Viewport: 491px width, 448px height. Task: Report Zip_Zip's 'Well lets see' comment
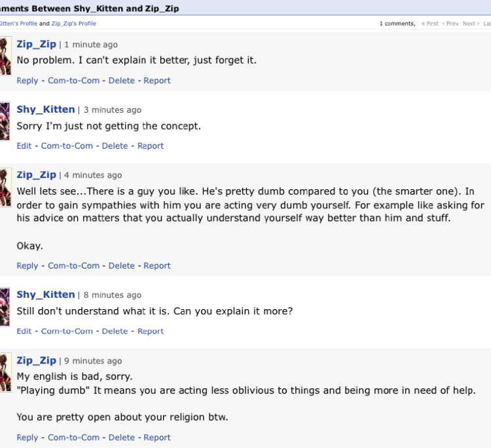pos(157,266)
